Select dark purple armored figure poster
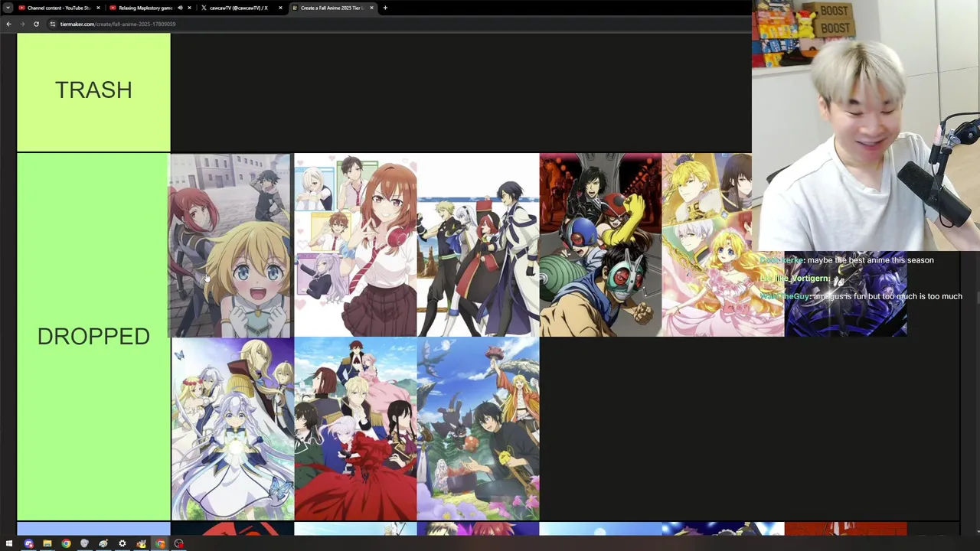This screenshot has height=551, width=980. (845, 295)
